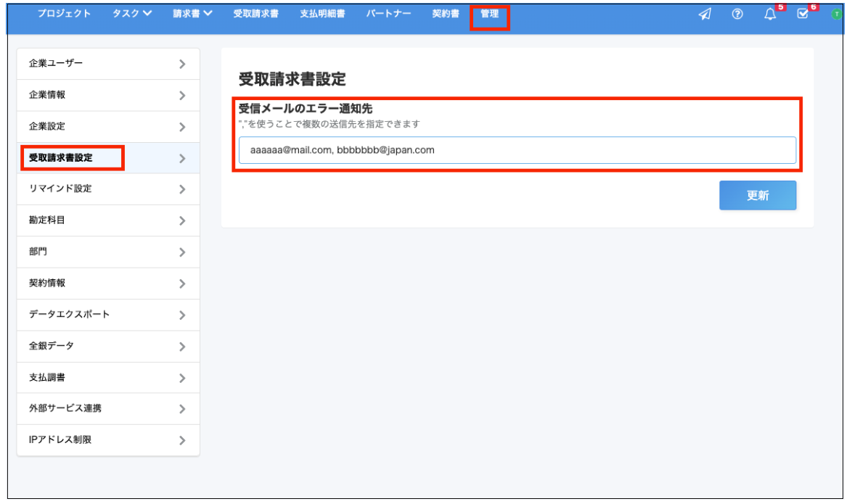This screenshot has height=504, width=852.
Task: Click the error notification email input field
Action: 517,150
